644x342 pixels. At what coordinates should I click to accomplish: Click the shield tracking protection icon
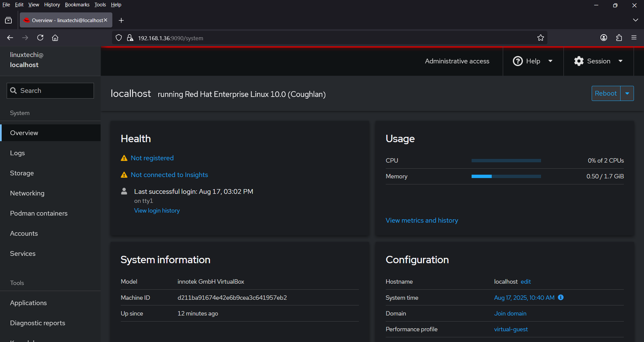click(x=119, y=38)
